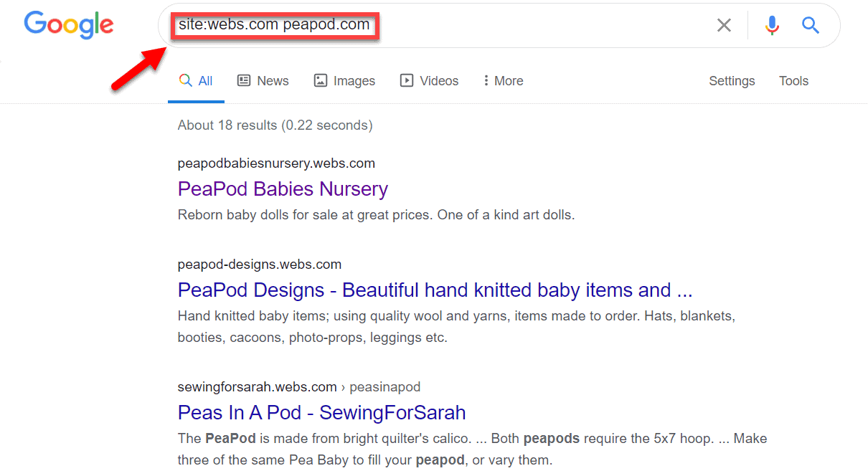Switch to the News tab
The height and width of the screenshot is (476, 868).
(x=263, y=81)
